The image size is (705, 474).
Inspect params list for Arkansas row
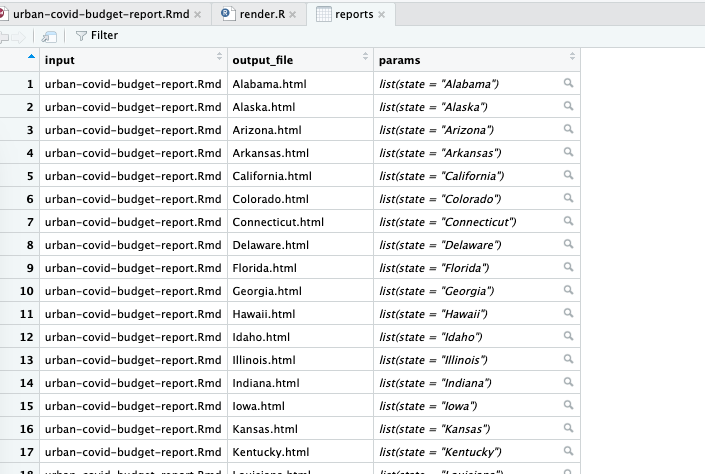click(568, 152)
